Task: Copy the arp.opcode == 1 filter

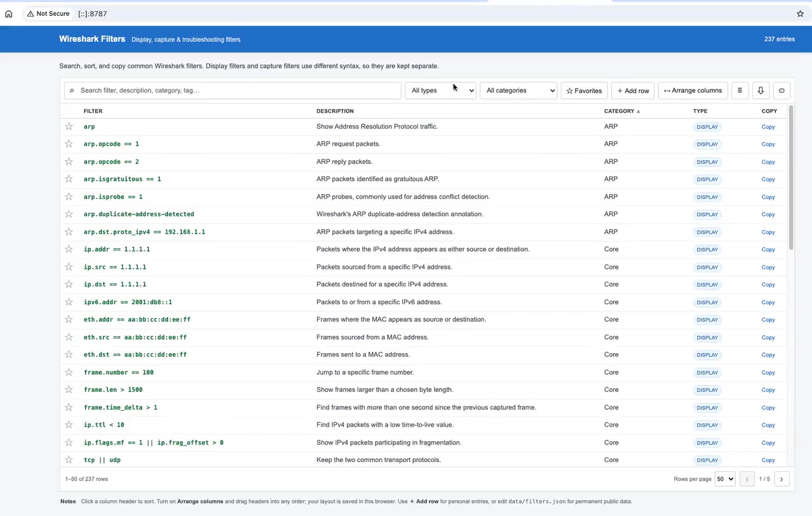Action: click(x=768, y=144)
